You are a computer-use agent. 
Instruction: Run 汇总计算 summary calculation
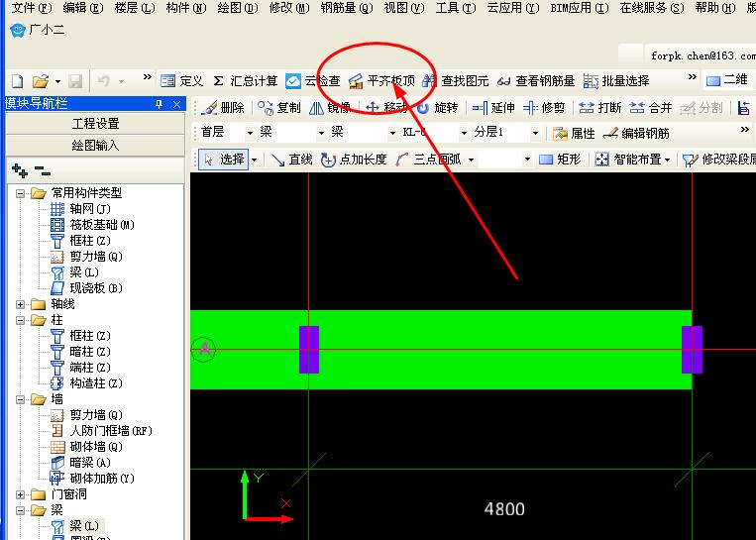click(246, 81)
